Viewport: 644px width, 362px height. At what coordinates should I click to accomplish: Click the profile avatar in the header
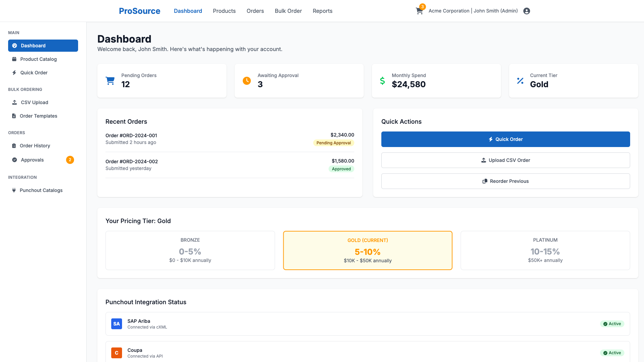[526, 10]
